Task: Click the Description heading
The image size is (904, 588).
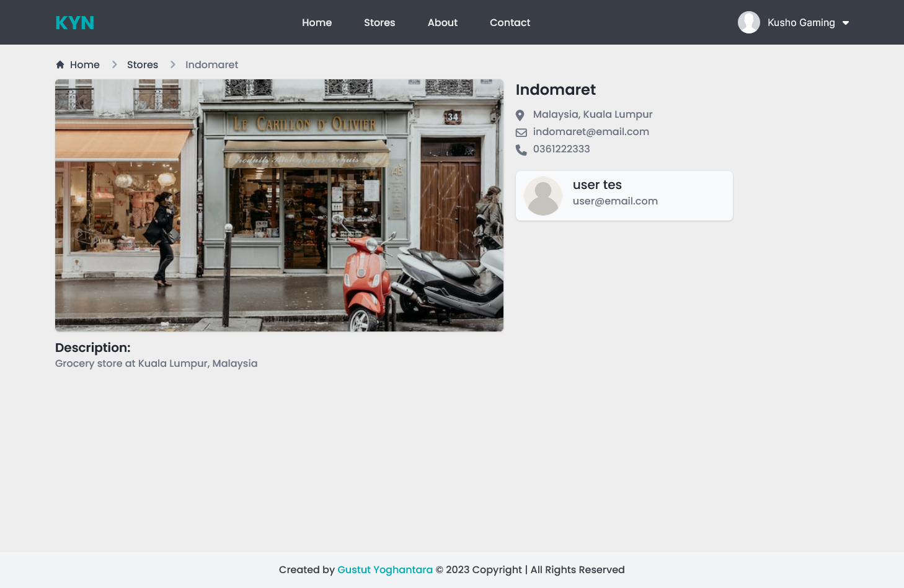Action: coord(93,348)
